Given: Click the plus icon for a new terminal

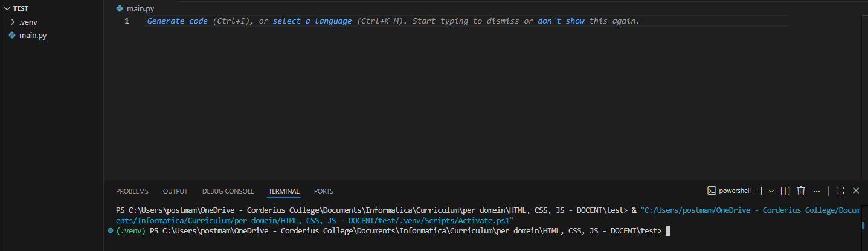Looking at the screenshot, I should point(761,191).
